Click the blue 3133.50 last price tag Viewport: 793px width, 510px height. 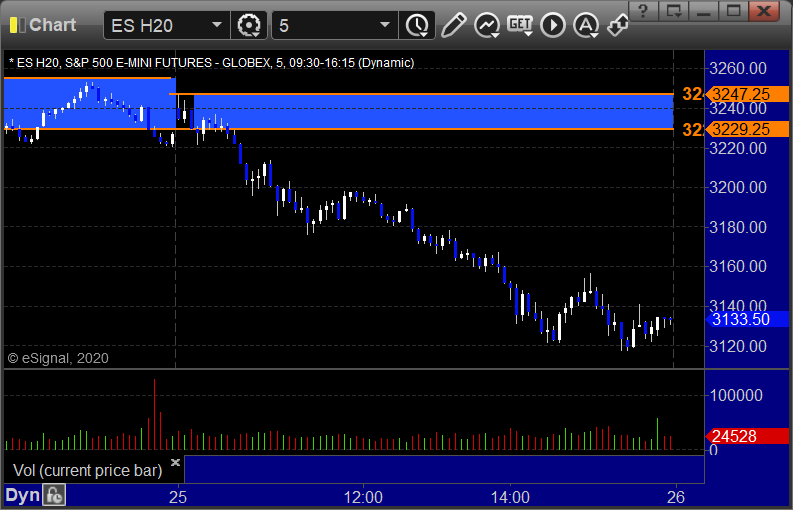(x=747, y=319)
